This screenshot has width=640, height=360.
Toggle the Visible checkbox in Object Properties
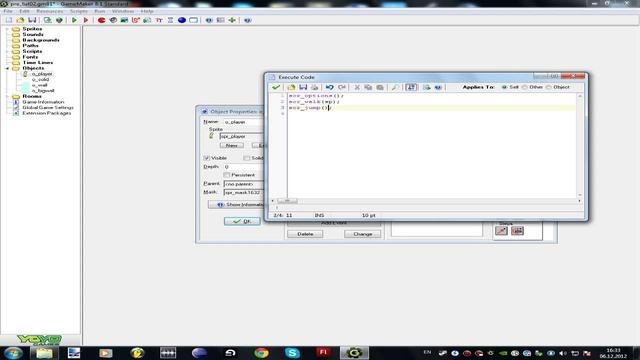pos(207,158)
